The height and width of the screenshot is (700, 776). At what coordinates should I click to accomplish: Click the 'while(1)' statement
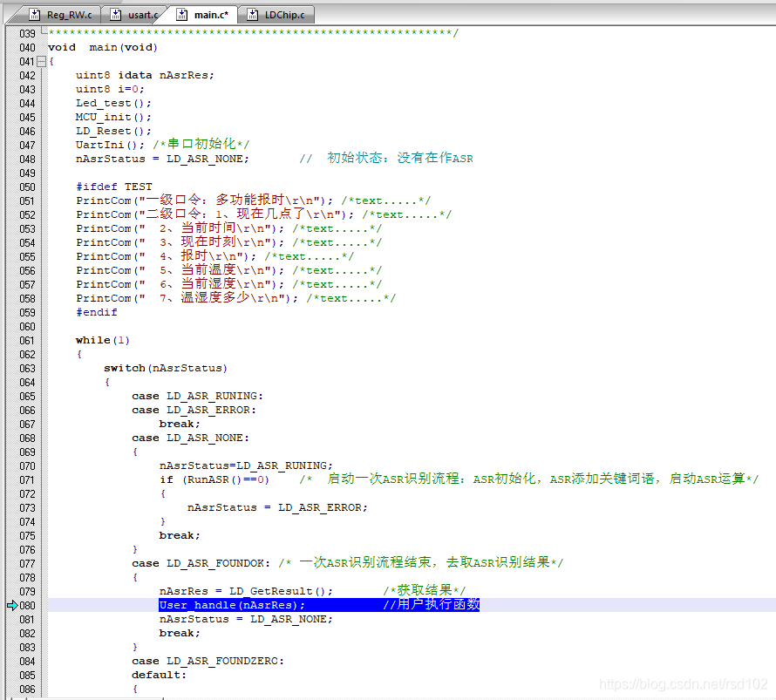coord(102,340)
